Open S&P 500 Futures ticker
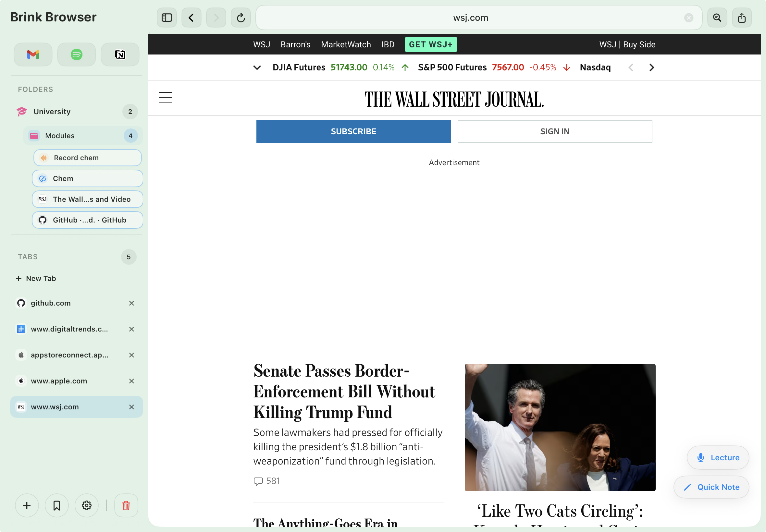766x532 pixels. click(495, 67)
